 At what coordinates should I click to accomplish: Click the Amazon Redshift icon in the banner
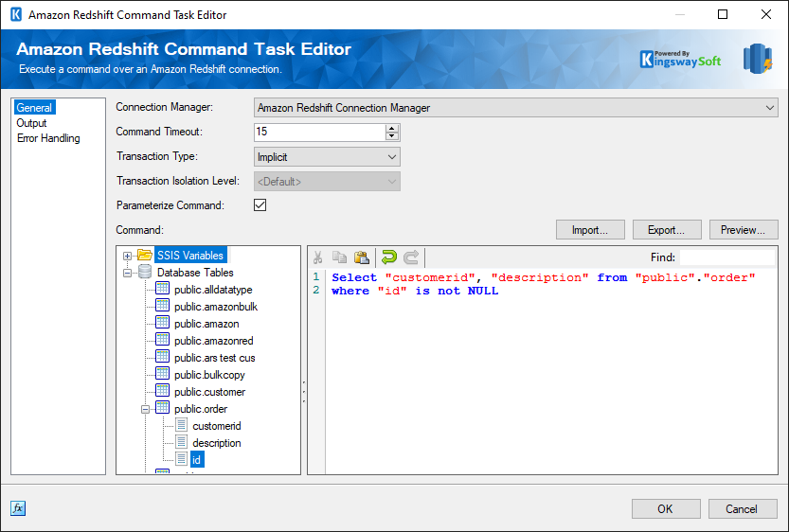click(758, 59)
